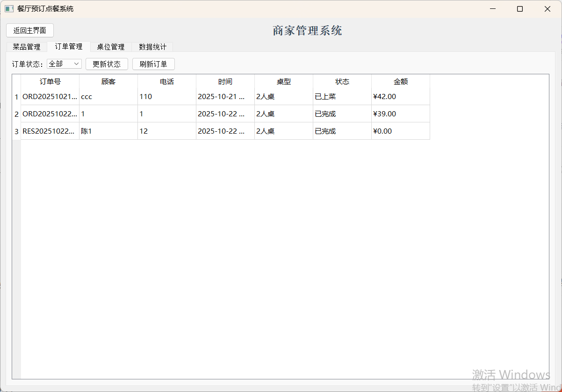Viewport: 562px width, 392px height.
Task: Click the 时间 column header
Action: (x=225, y=81)
